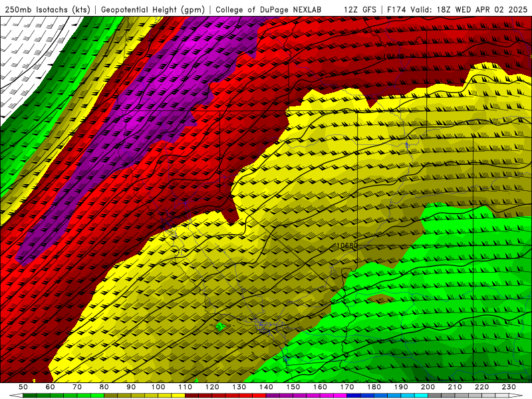Screen dimensions: 532x399
Task: Pick the cyan swatch left of 200
Action: tap(422, 396)
